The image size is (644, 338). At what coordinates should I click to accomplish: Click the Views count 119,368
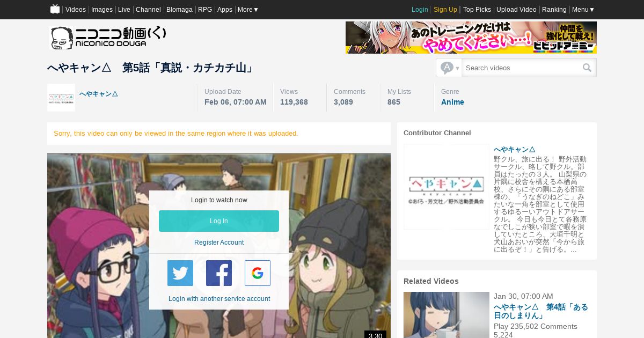pyautogui.click(x=294, y=102)
